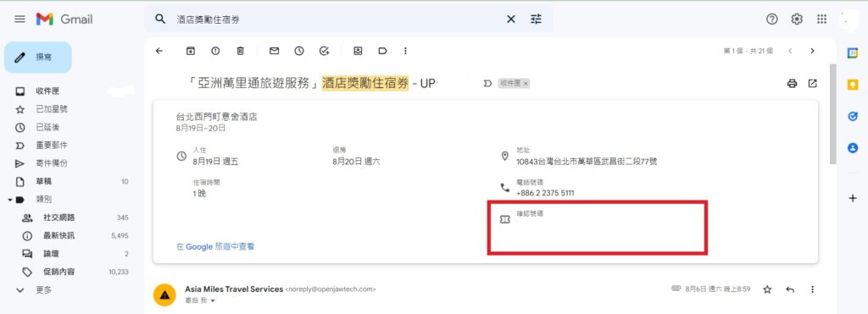
Task: Get add-ons with plus icon
Action: pyautogui.click(x=853, y=198)
